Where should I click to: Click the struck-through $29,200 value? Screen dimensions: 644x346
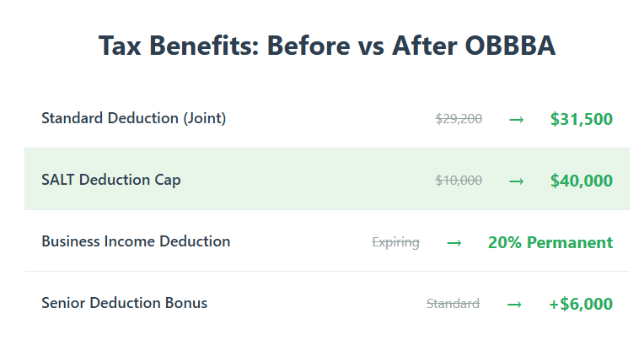459,119
